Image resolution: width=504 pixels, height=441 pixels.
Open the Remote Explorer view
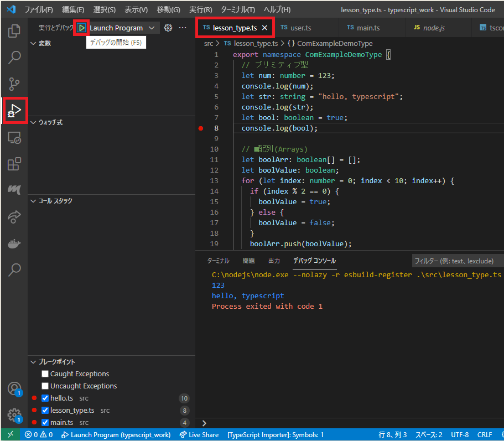(14, 137)
